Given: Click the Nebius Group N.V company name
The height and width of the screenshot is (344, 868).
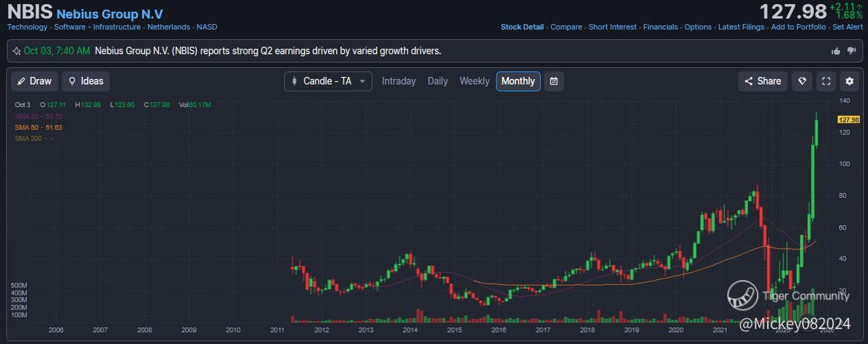Looking at the screenshot, I should click(110, 14).
